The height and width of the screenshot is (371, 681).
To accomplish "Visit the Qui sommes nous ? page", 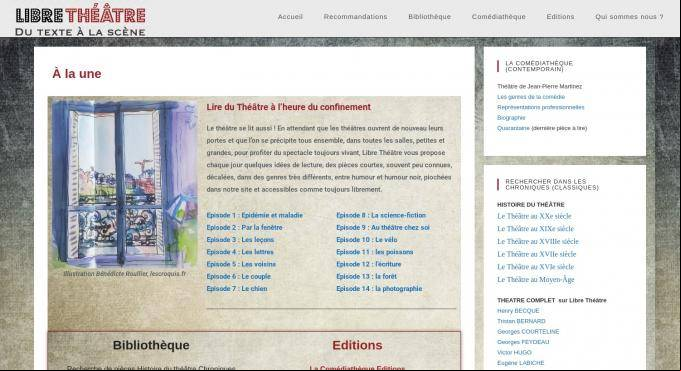I will (x=629, y=17).
